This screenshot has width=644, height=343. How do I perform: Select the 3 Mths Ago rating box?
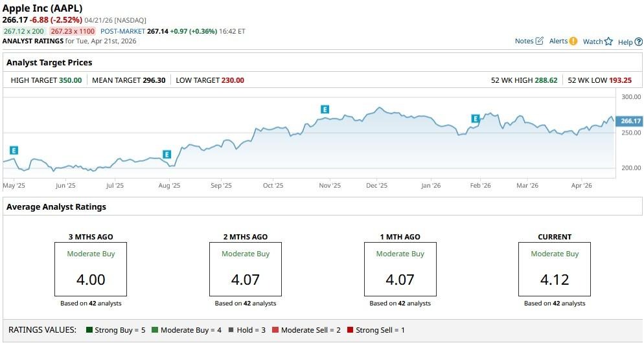point(91,269)
